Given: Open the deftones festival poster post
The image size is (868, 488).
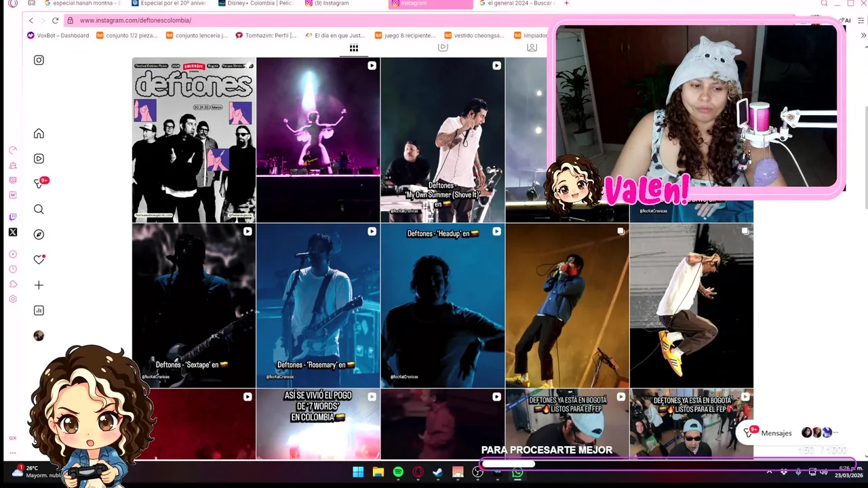Looking at the screenshot, I should tap(194, 140).
